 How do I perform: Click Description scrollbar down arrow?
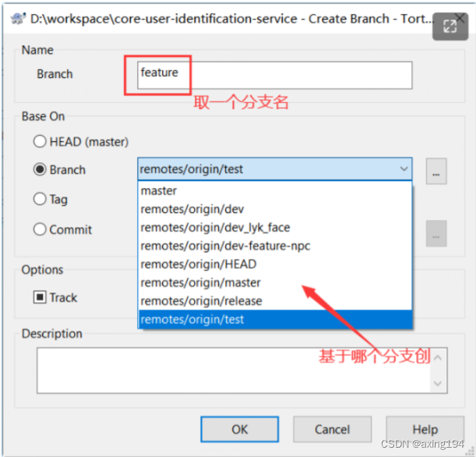(438, 383)
